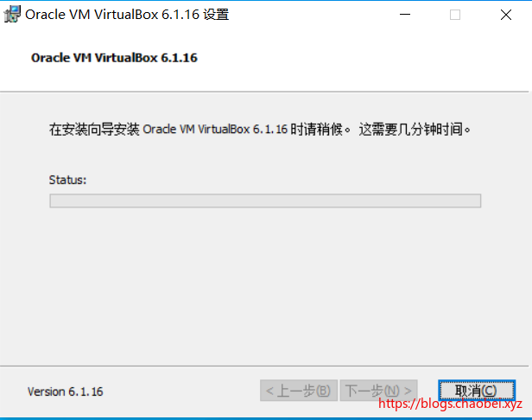Click the title bar text ending in 设置
The width and height of the screenshot is (532, 420).
click(x=127, y=15)
